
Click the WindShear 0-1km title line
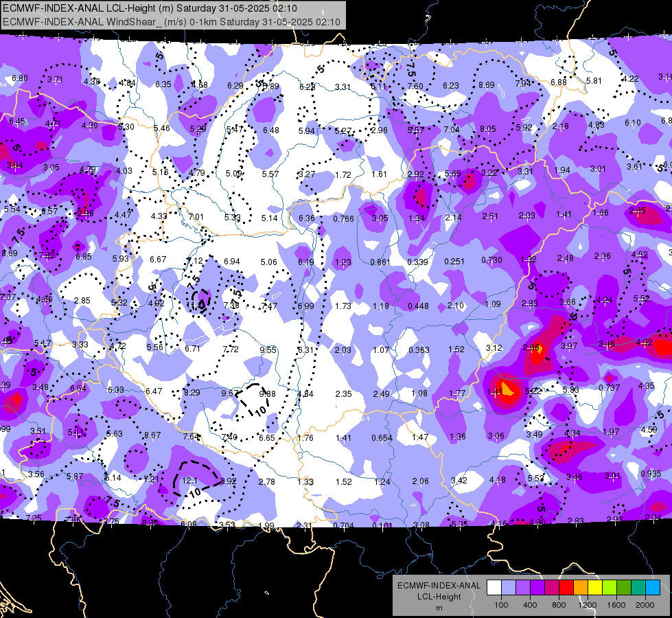(x=172, y=22)
